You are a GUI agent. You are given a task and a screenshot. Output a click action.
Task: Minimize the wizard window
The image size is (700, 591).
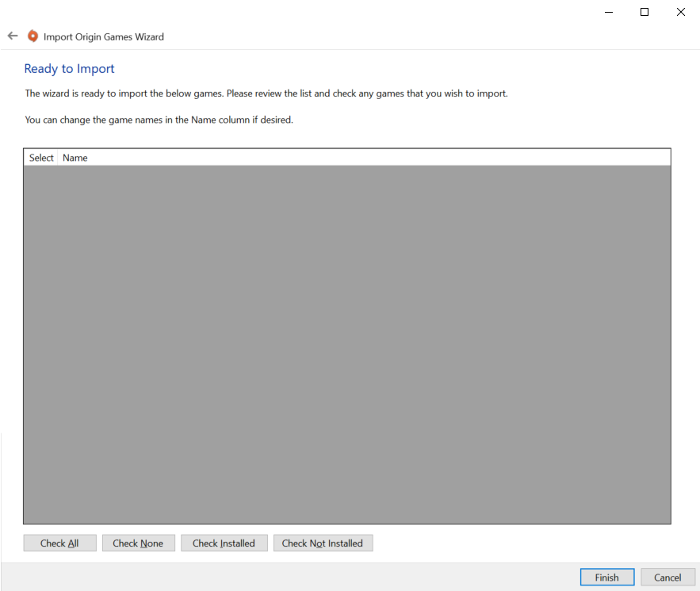point(609,12)
